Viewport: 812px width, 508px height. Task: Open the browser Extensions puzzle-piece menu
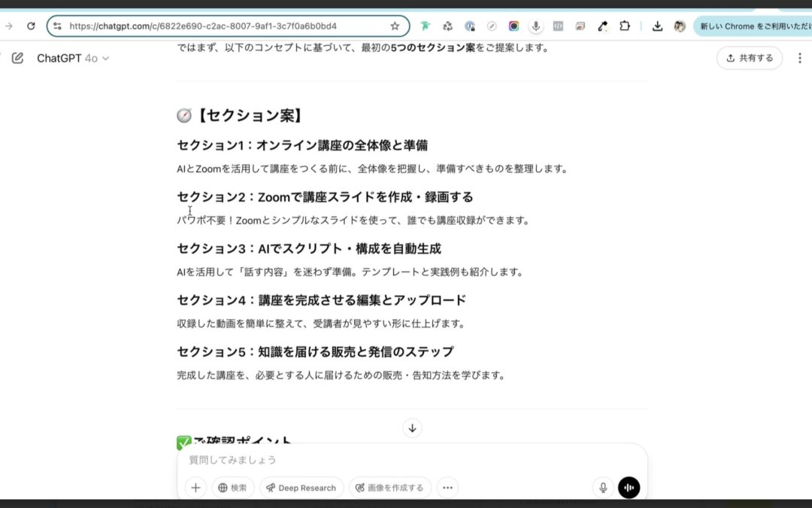coord(625,25)
